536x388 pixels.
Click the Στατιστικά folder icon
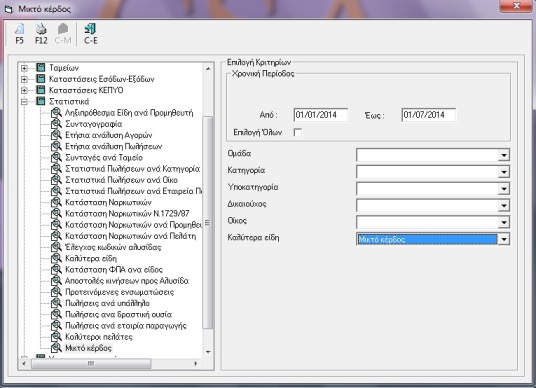(x=40, y=101)
